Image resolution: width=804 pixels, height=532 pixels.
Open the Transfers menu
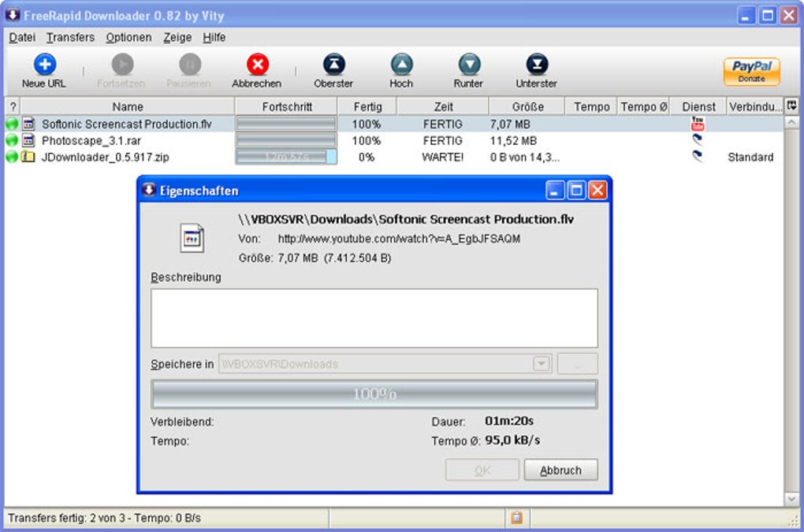[x=70, y=37]
